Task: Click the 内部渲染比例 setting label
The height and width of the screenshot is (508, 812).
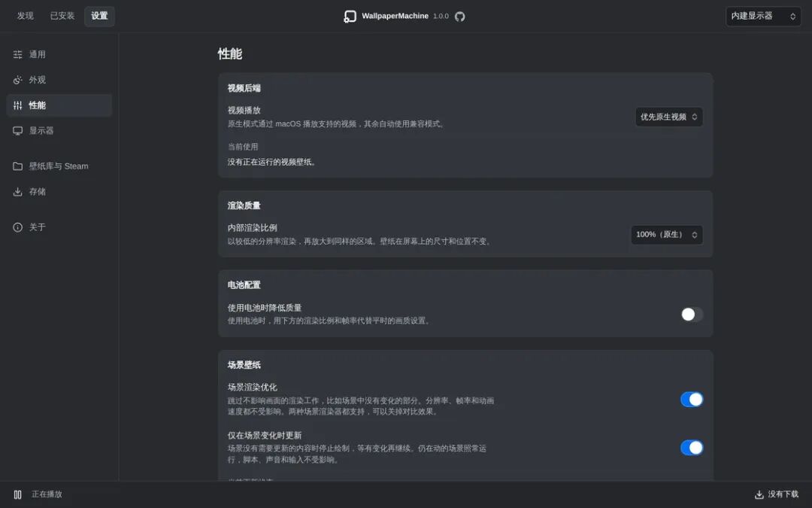Action: point(252,227)
